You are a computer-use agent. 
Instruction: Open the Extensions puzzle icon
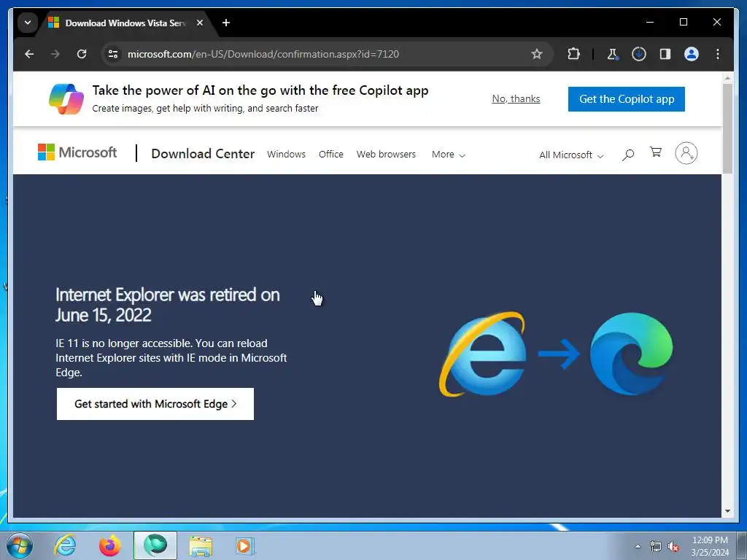pyautogui.click(x=573, y=54)
